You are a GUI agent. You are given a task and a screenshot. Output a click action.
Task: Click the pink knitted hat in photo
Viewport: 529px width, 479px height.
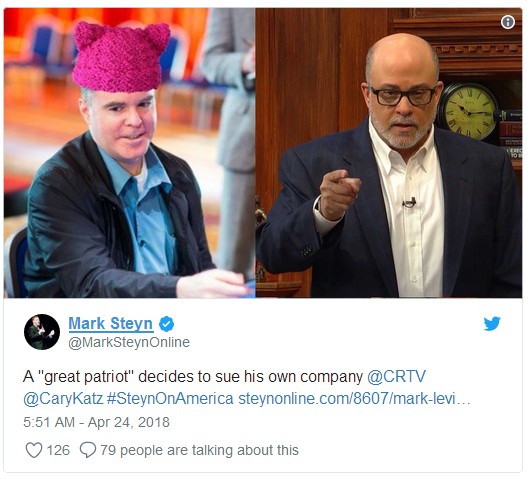pos(120,57)
